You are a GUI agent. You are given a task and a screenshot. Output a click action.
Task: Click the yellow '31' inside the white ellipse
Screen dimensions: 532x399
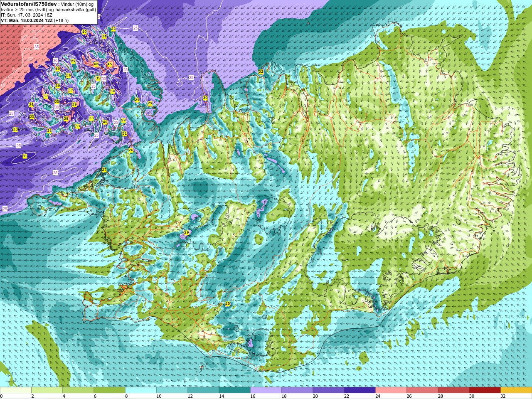[25, 156]
